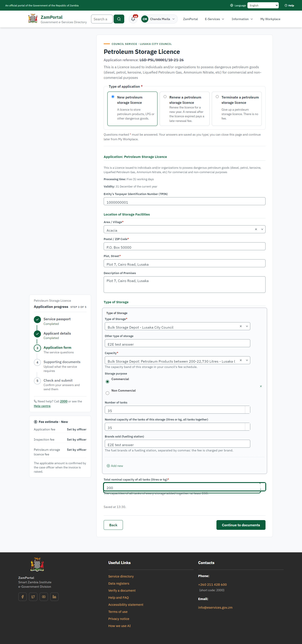The width and height of the screenshot is (302, 644).
Task: Focus the Taxpayer Identification Number field
Action: pyautogui.click(x=184, y=201)
